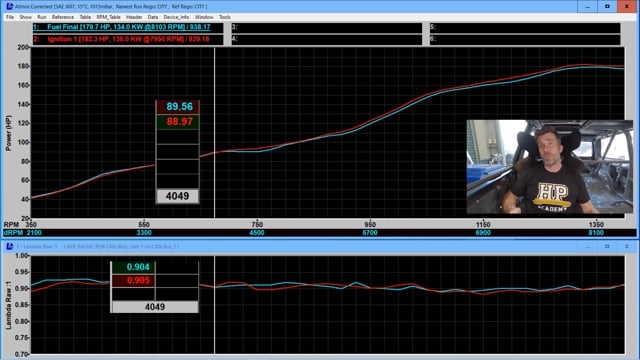The height and width of the screenshot is (360, 640).
Task: Click the dRPM 8100 axis value
Action: click(x=596, y=233)
